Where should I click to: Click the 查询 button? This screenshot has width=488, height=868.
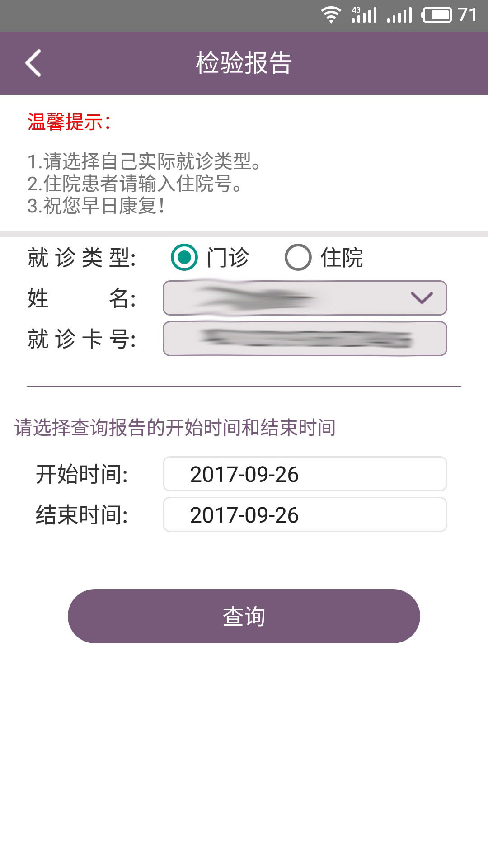[244, 616]
